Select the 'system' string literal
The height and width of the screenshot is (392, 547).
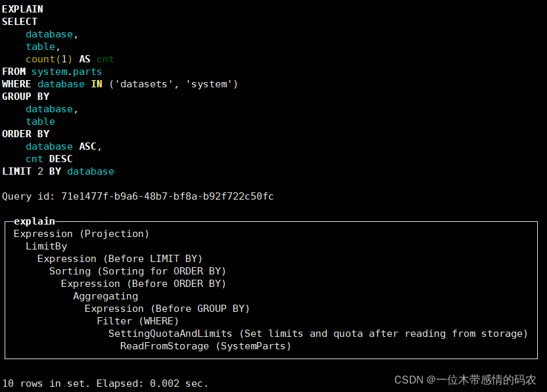209,84
